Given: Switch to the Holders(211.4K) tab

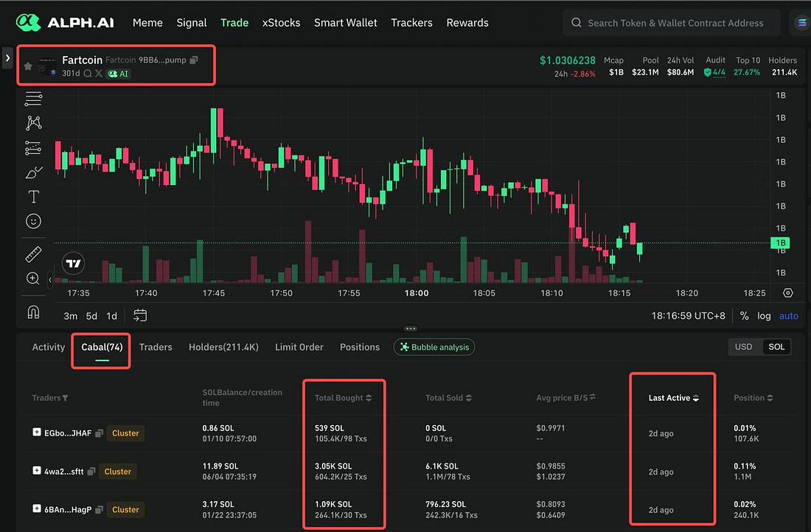Looking at the screenshot, I should click(223, 347).
